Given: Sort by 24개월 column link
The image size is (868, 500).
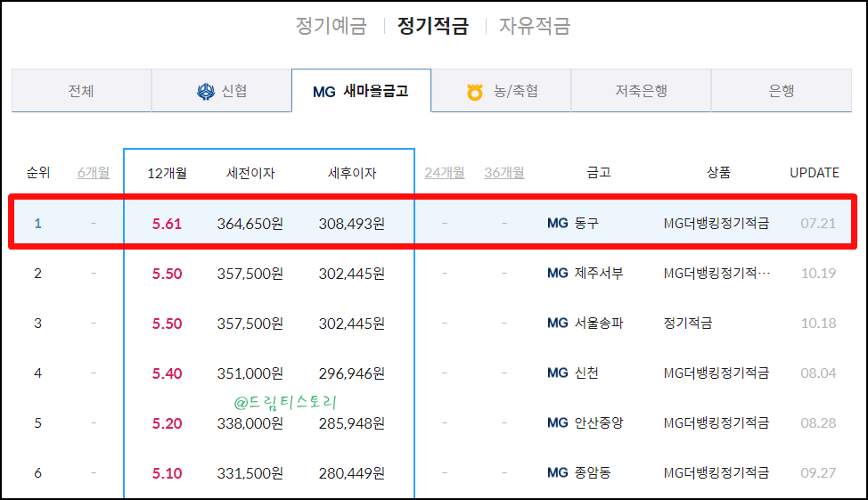Looking at the screenshot, I should [445, 173].
